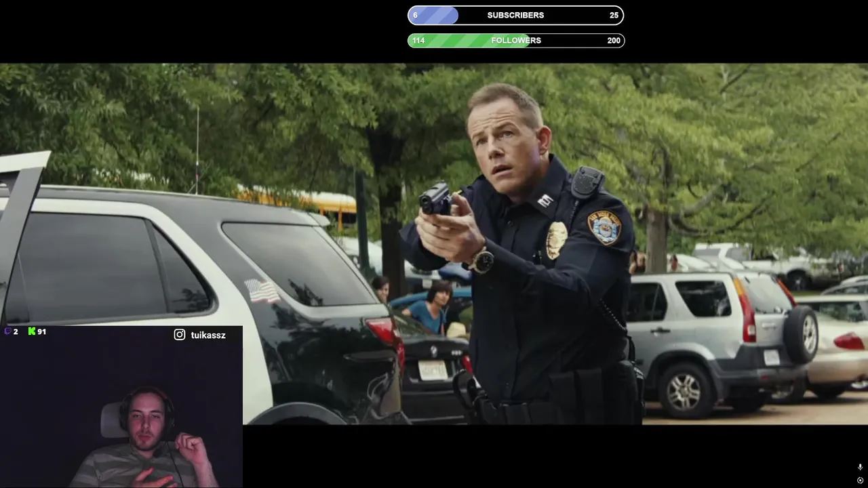Click the Kick viewer count 91
This screenshot has height=488, width=868.
(x=41, y=331)
